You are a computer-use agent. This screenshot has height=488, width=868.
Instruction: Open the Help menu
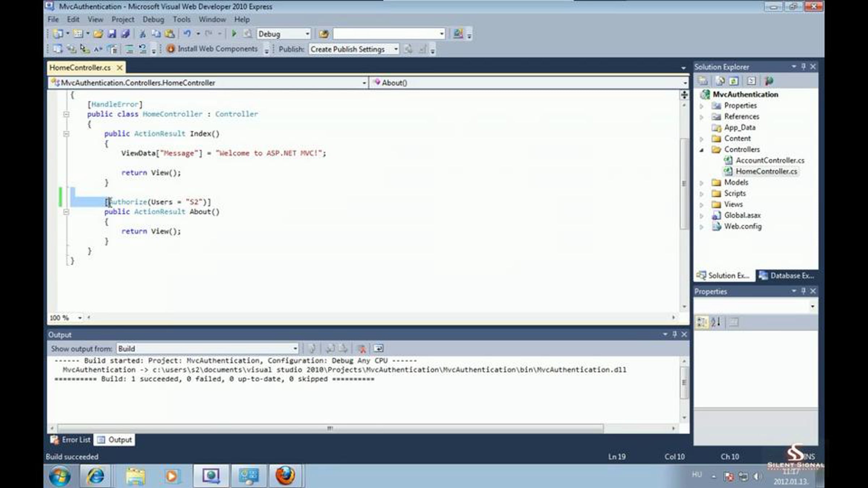coord(242,19)
